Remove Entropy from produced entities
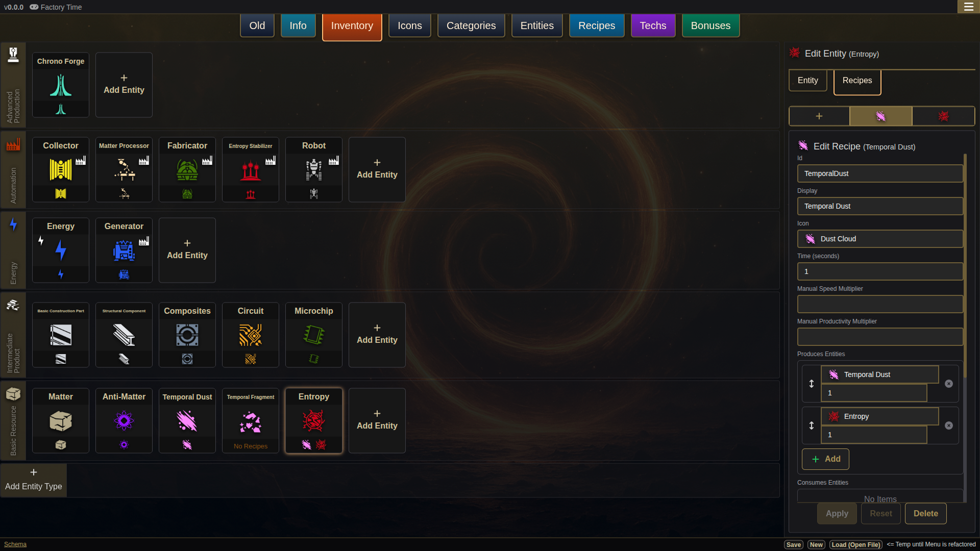 [949, 425]
